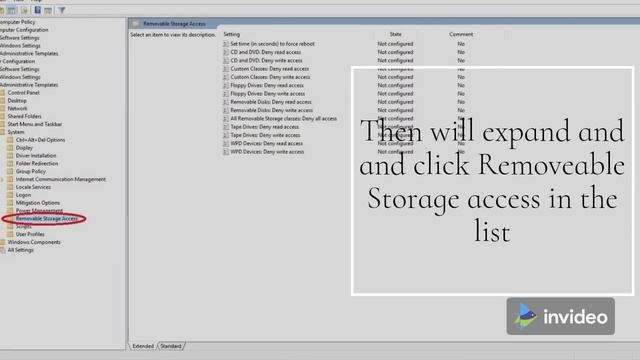The height and width of the screenshot is (360, 640).
Task: Click policy icon beside 'CD and DVD: Deny read access'
Action: (x=226, y=52)
